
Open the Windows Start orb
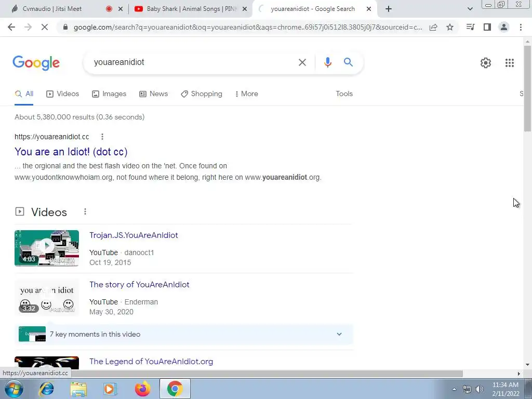click(14, 389)
